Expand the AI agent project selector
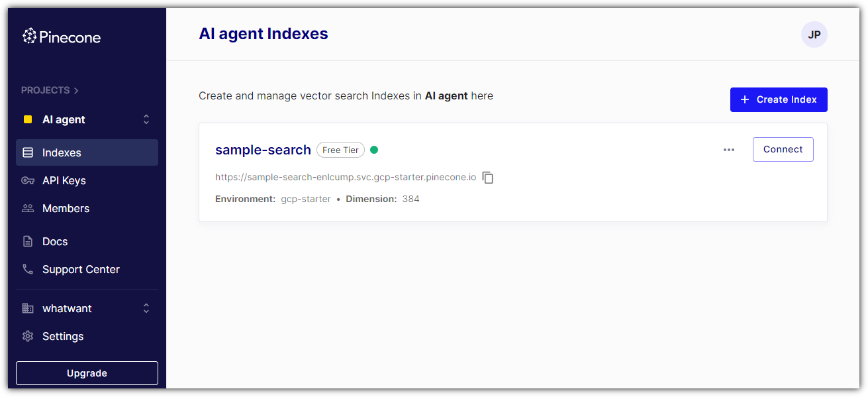The width and height of the screenshot is (868, 397). click(146, 120)
